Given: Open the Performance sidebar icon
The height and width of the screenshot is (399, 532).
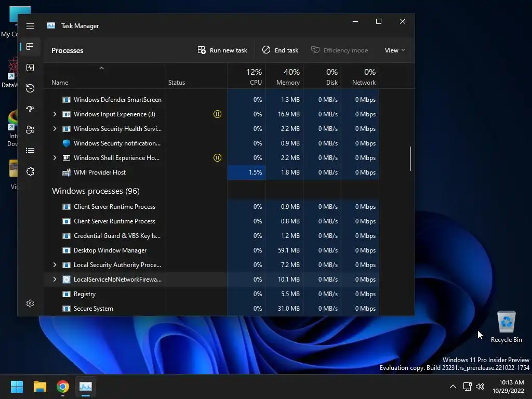Looking at the screenshot, I should coord(30,68).
